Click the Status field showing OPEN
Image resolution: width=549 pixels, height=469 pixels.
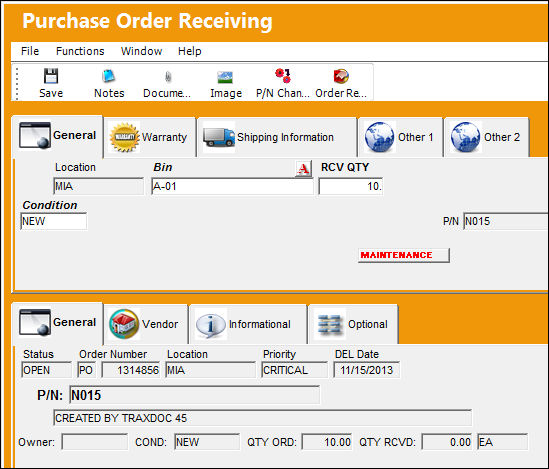coord(46,370)
